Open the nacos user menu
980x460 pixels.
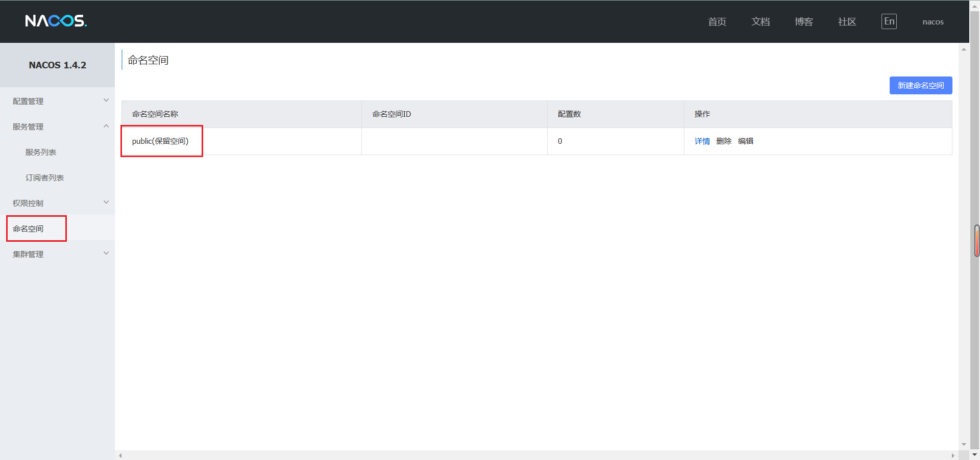(x=933, y=21)
